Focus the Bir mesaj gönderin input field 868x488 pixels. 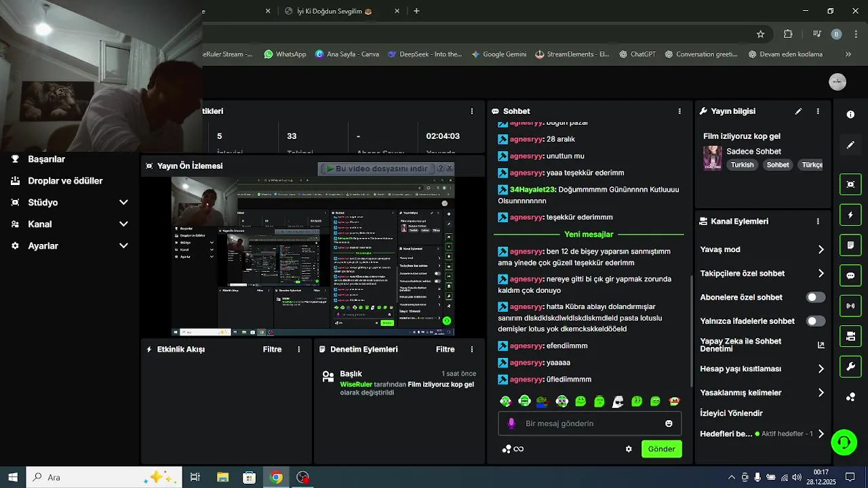pos(591,424)
